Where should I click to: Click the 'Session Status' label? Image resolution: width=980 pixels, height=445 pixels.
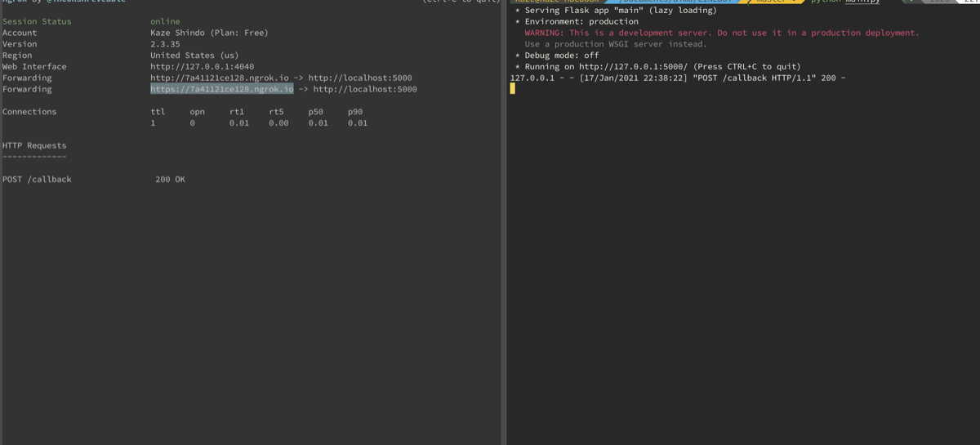click(x=37, y=21)
